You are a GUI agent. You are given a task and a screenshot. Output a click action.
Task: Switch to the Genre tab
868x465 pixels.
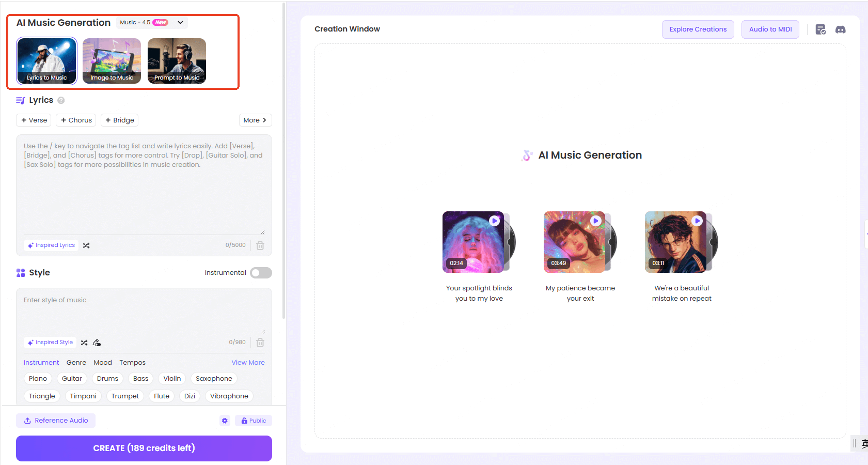(x=76, y=363)
